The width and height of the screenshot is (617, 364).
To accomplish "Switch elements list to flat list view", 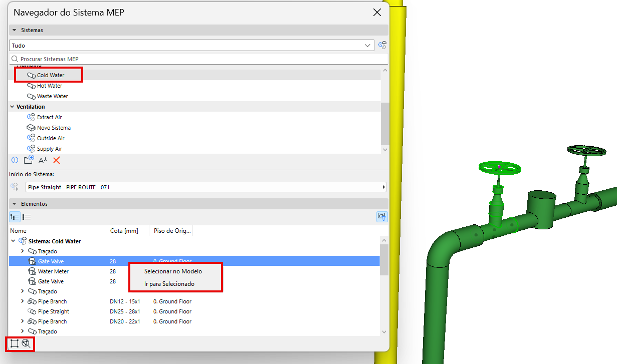I will [27, 217].
